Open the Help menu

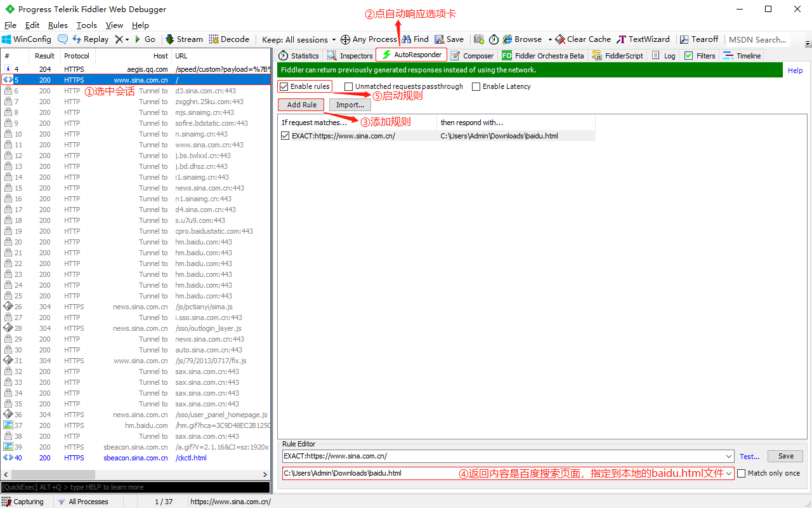(x=140, y=25)
